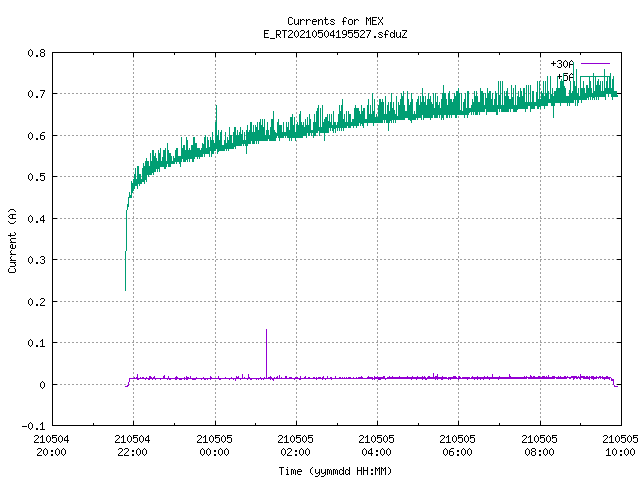Select the 0.6 y-axis tick label
Image resolution: width=640 pixels, height=480 pixels.
pyautogui.click(x=36, y=136)
